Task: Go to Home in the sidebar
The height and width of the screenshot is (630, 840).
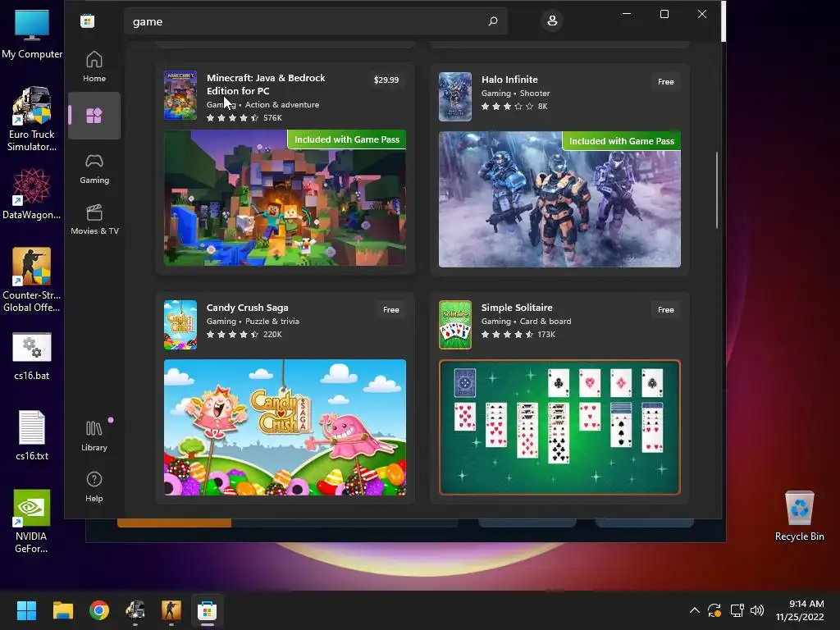Action: click(94, 66)
